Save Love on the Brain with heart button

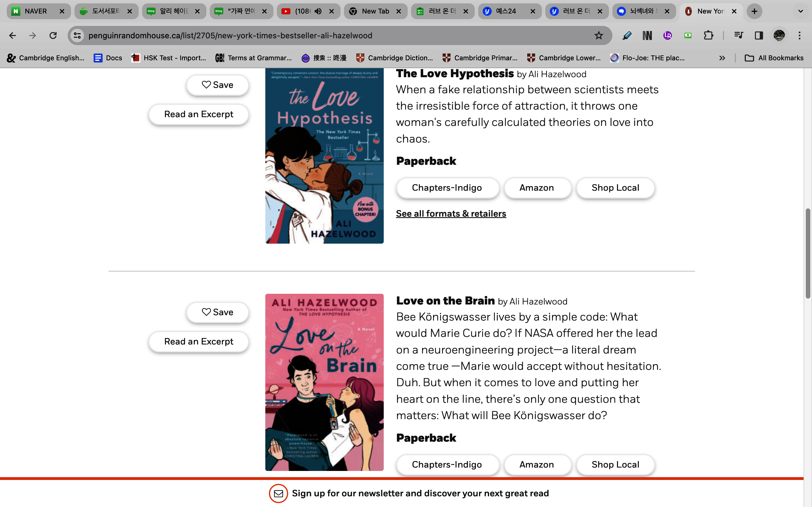(x=217, y=312)
